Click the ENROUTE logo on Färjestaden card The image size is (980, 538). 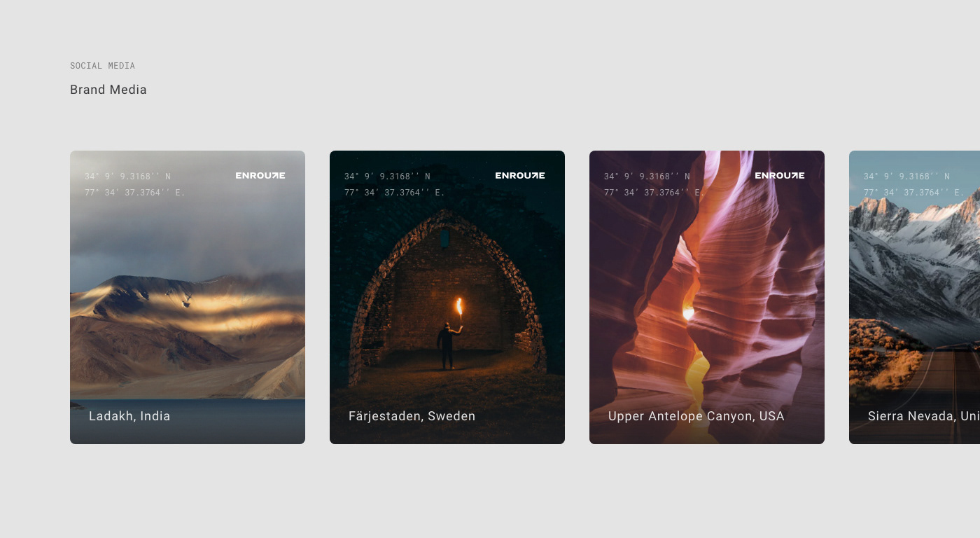[520, 176]
